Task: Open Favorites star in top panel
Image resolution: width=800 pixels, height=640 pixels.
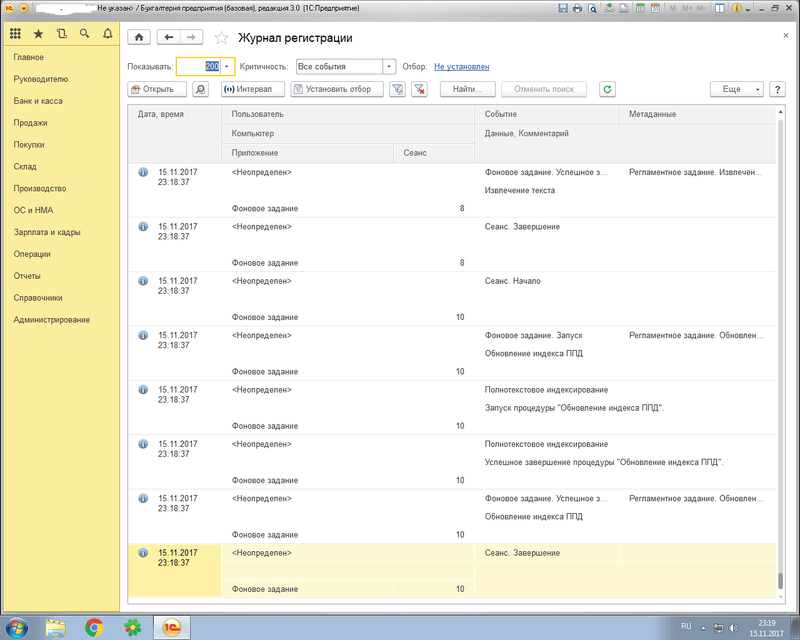Action: click(x=38, y=34)
